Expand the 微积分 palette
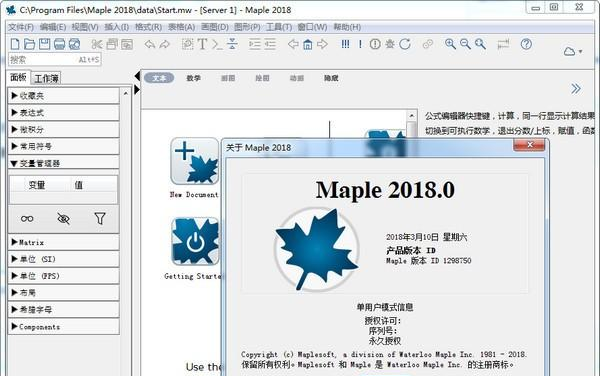 (64, 129)
